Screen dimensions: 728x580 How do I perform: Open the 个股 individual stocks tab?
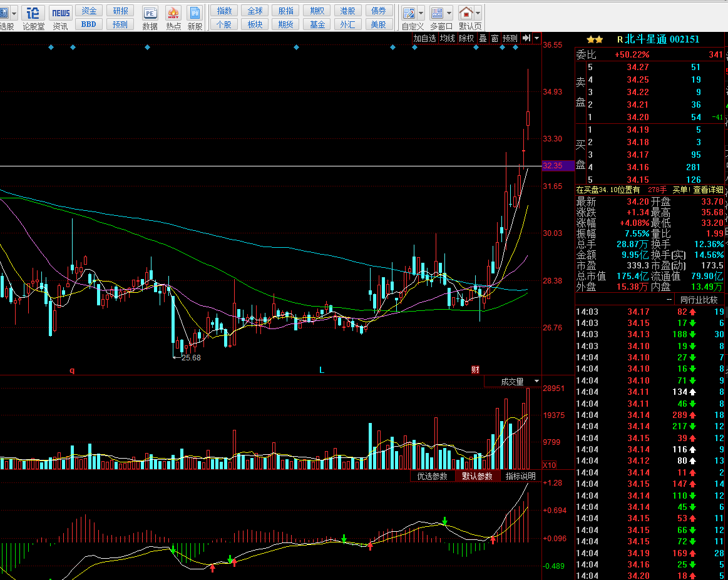click(224, 24)
